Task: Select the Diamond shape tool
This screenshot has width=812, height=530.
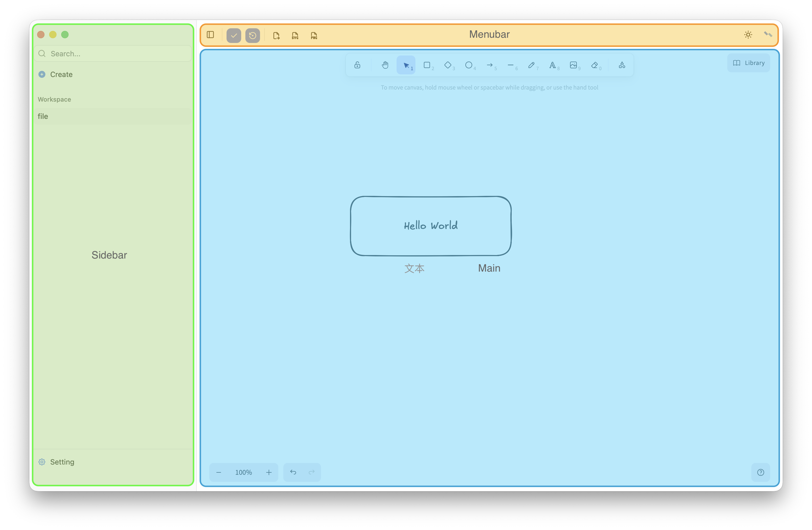Action: click(449, 65)
